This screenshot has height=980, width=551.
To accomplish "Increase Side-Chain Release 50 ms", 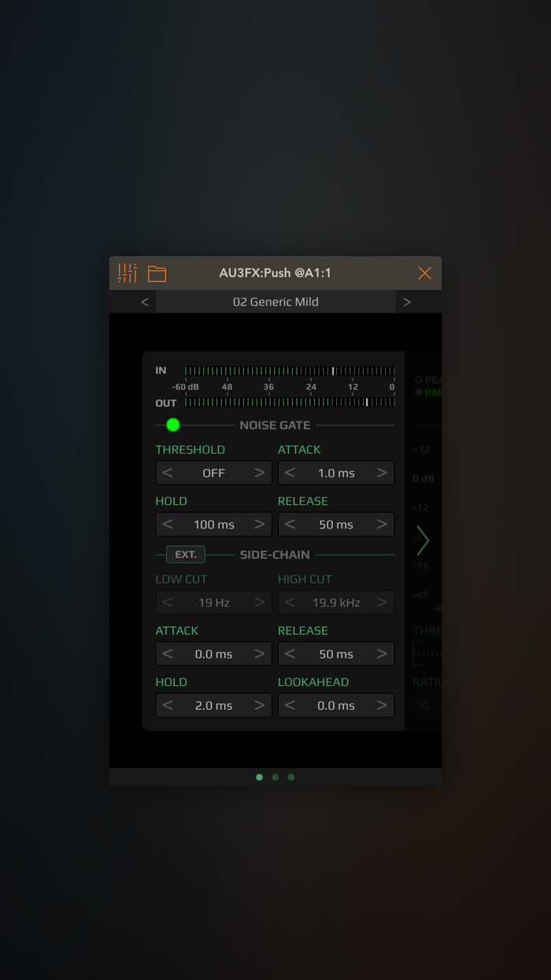I will (382, 654).
